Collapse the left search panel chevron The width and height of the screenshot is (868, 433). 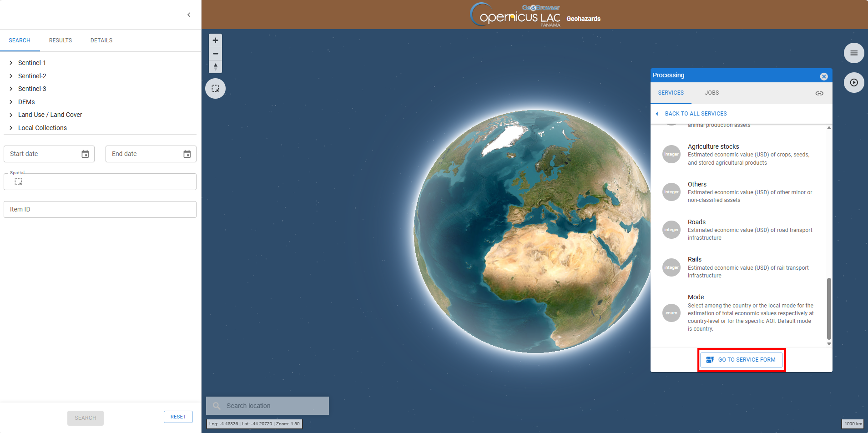[189, 15]
